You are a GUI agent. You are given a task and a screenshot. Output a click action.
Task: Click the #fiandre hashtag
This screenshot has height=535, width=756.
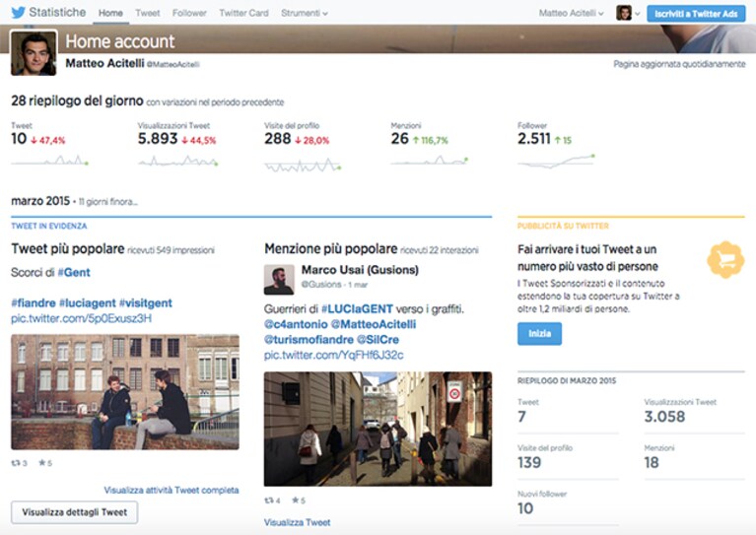coord(34,303)
